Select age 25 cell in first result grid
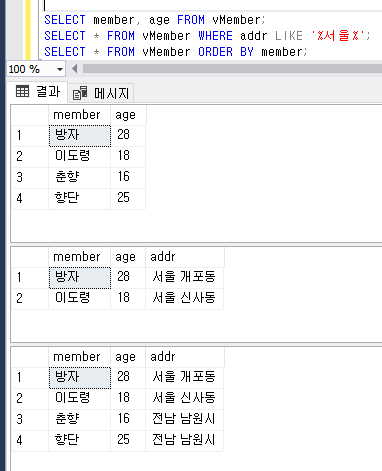The width and height of the screenshot is (382, 471). pos(128,198)
